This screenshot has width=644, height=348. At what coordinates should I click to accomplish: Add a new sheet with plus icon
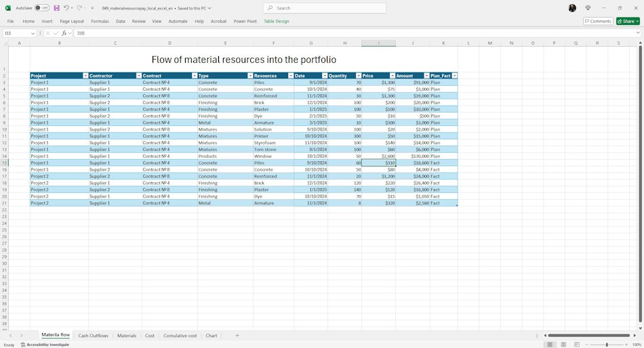[x=237, y=336]
